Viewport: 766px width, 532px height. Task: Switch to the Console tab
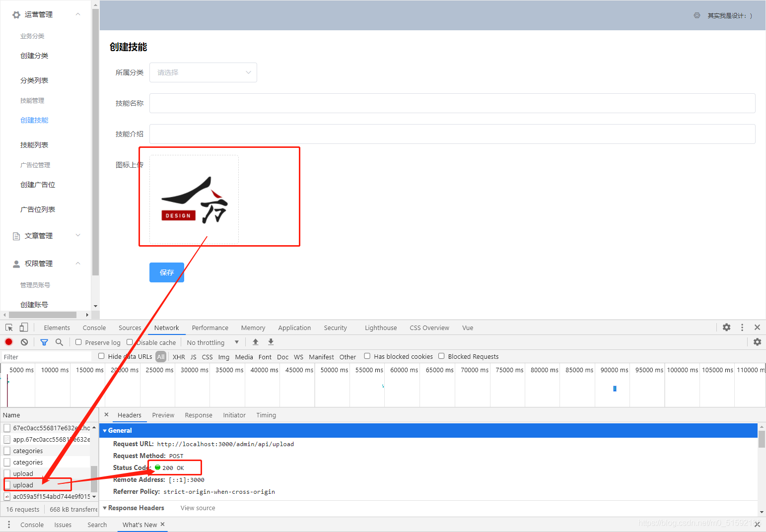coord(94,328)
